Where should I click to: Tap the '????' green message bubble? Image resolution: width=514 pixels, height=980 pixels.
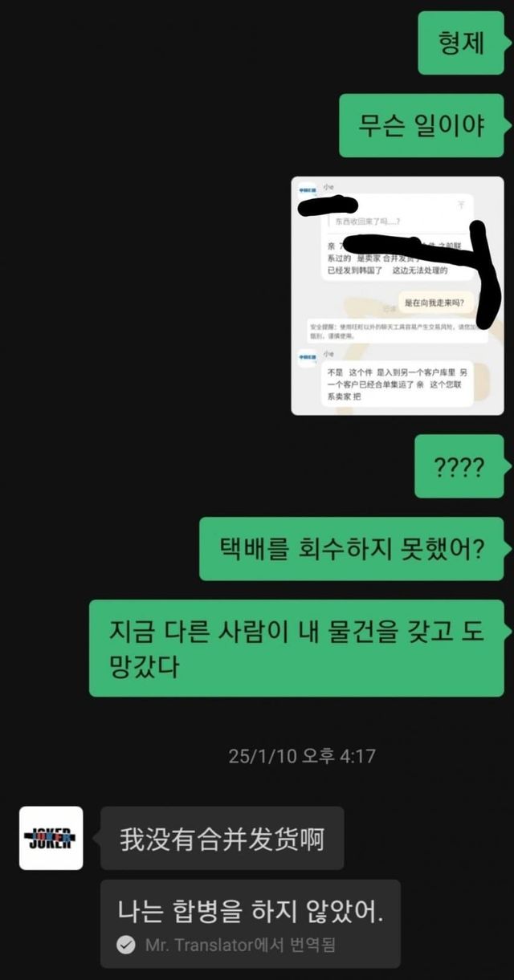[459, 466]
